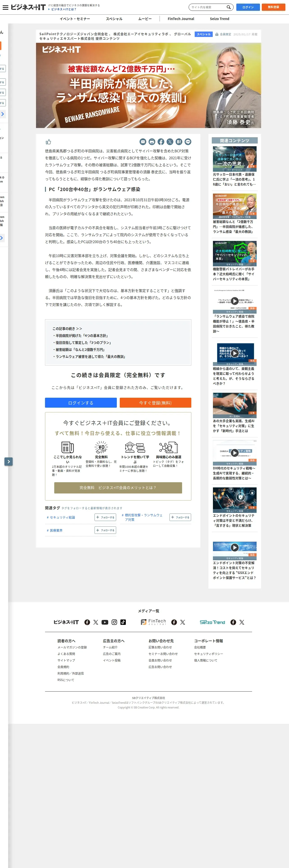Viewport: 289px width, 868px height.
Task: Open チーム紹介 footer link
Action: coord(110,647)
